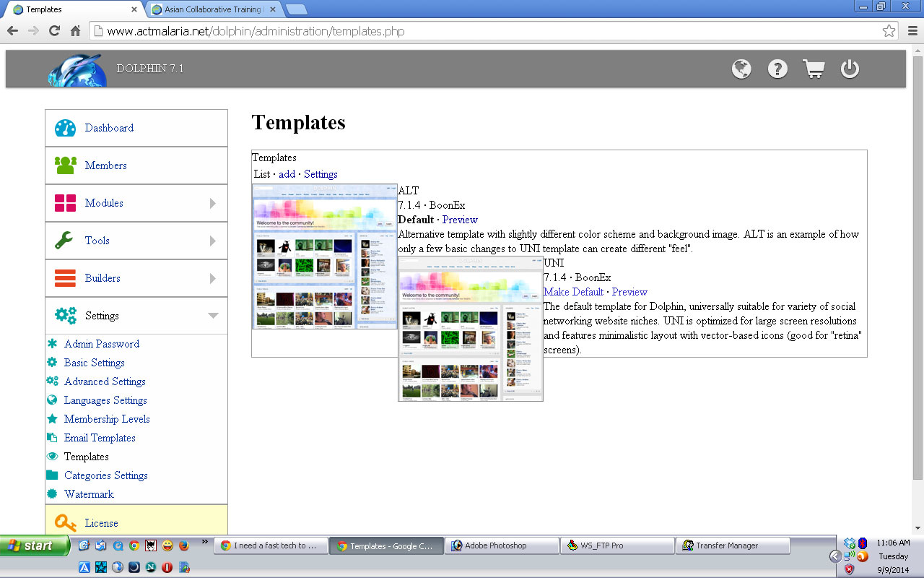The height and width of the screenshot is (578, 924).
Task: Open the Advanced Settings link
Action: coord(105,381)
